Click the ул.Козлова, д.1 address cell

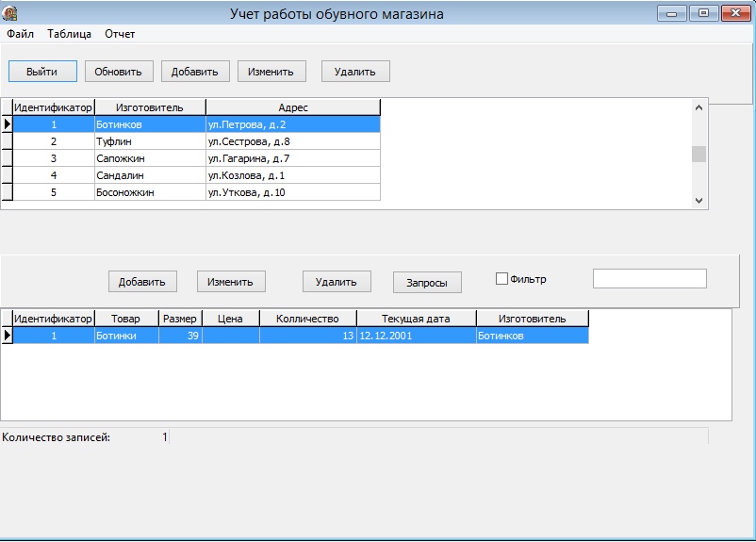(293, 175)
